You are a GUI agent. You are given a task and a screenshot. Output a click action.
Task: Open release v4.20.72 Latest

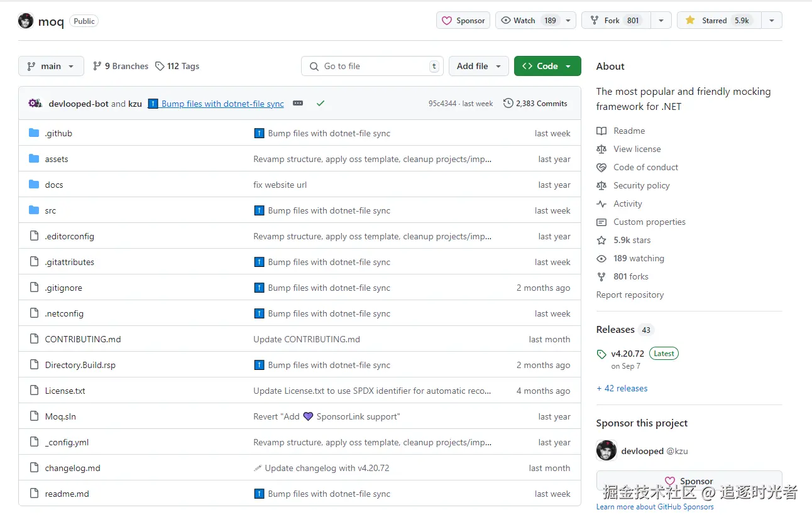[x=645, y=354]
